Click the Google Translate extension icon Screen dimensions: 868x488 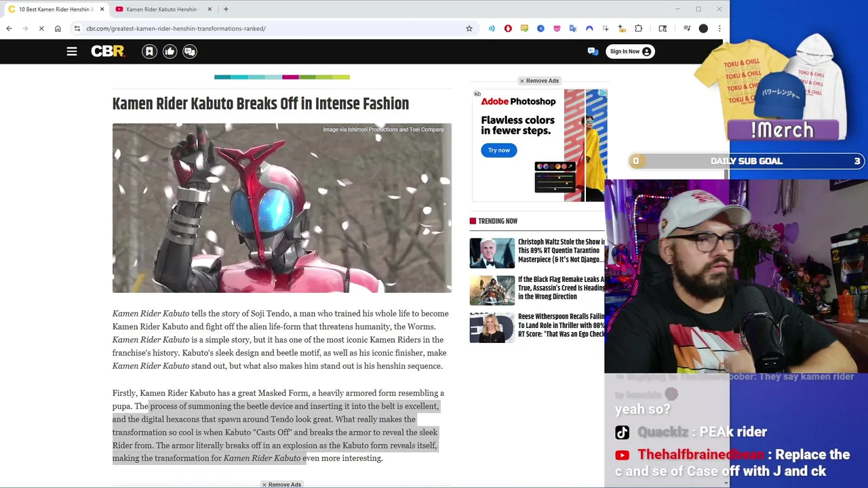[x=573, y=28]
